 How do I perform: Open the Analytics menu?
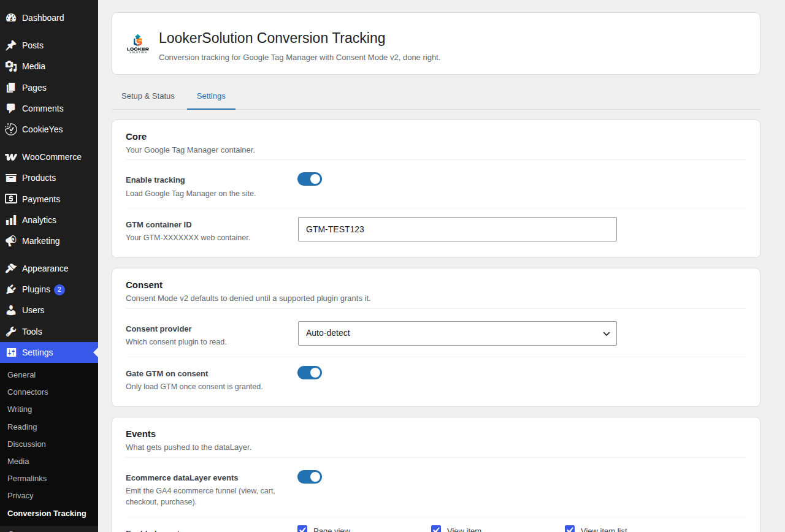point(49,220)
